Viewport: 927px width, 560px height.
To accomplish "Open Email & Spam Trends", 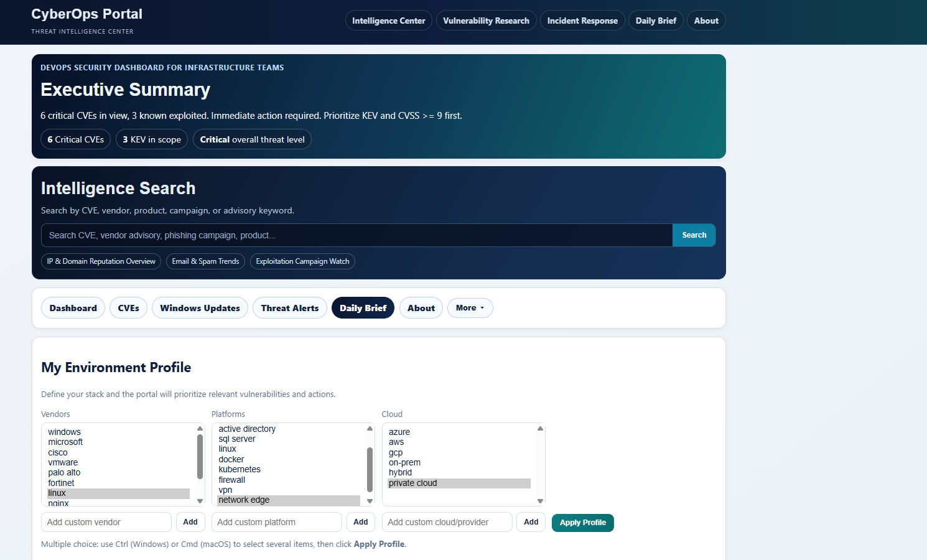I will pos(205,261).
